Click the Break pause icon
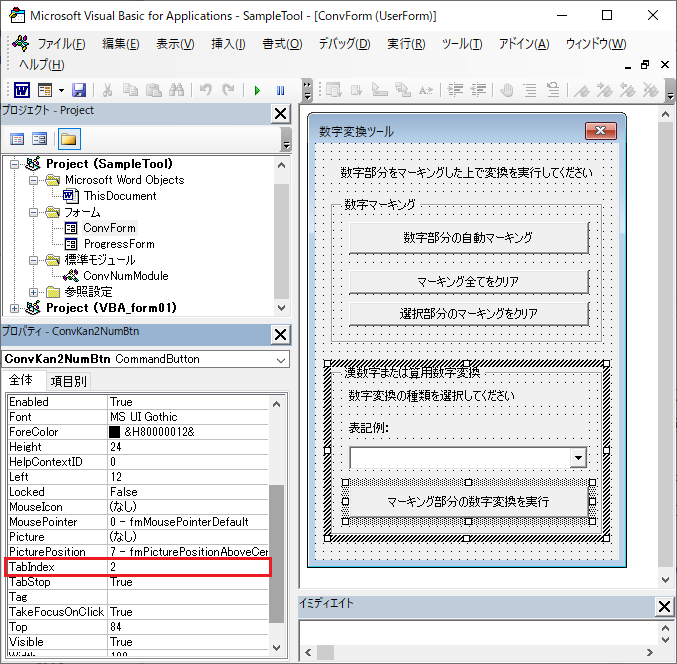677x664 pixels. [280, 90]
